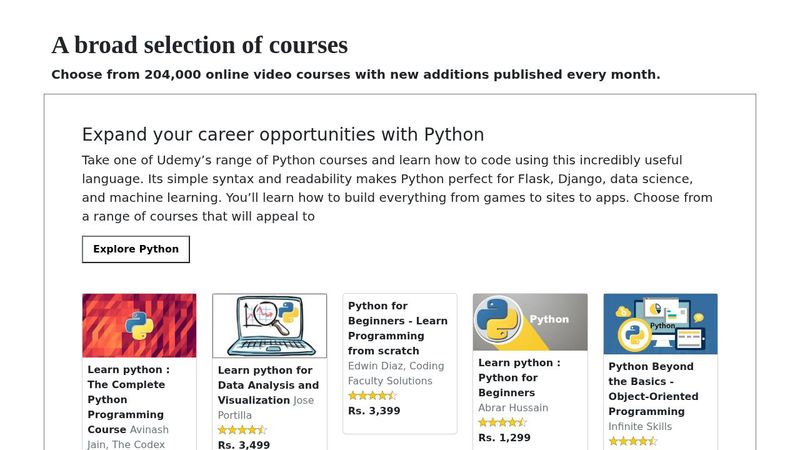800x450 pixels.
Task: Click star rating under Infinite Skills
Action: (633, 441)
